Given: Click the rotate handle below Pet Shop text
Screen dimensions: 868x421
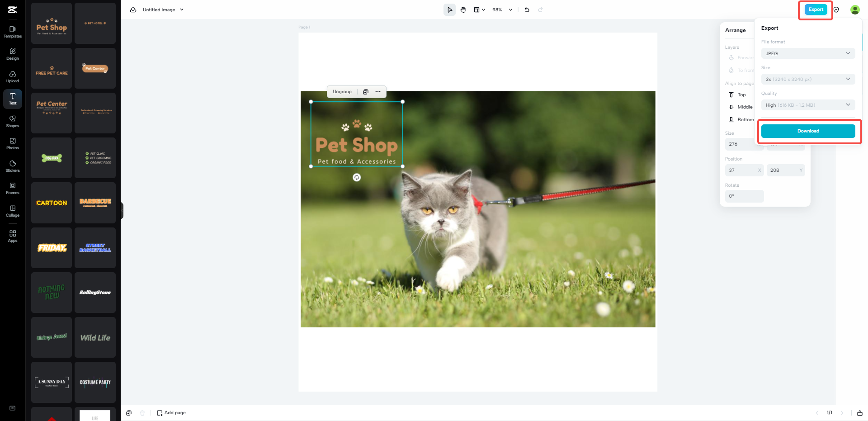Looking at the screenshot, I should (x=357, y=177).
